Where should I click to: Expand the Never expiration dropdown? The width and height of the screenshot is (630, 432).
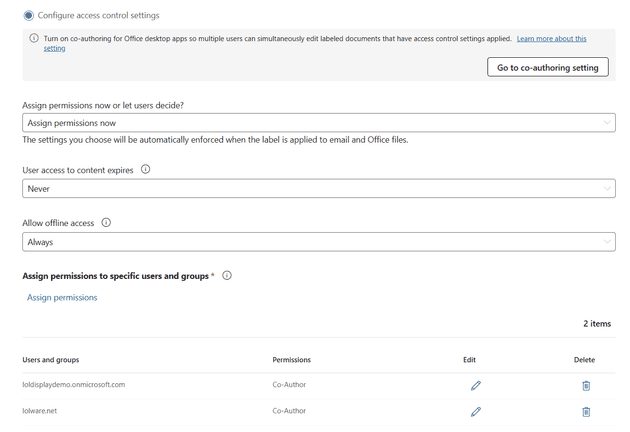(319, 188)
